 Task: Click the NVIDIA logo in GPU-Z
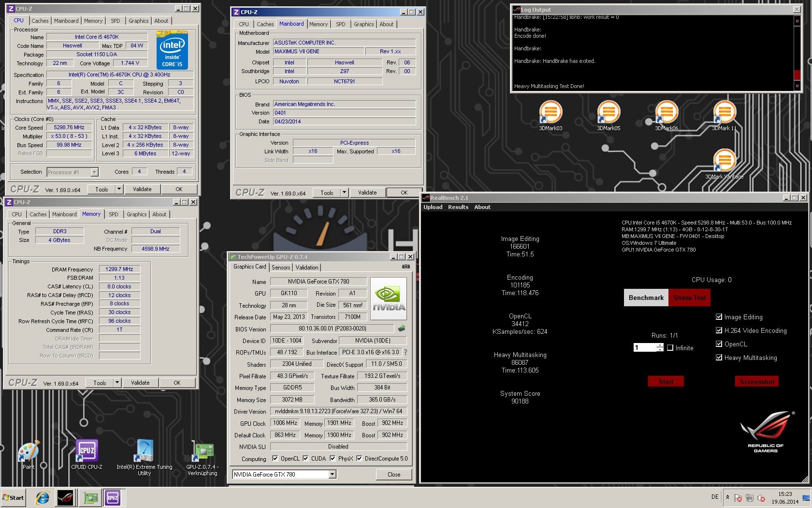pyautogui.click(x=389, y=299)
